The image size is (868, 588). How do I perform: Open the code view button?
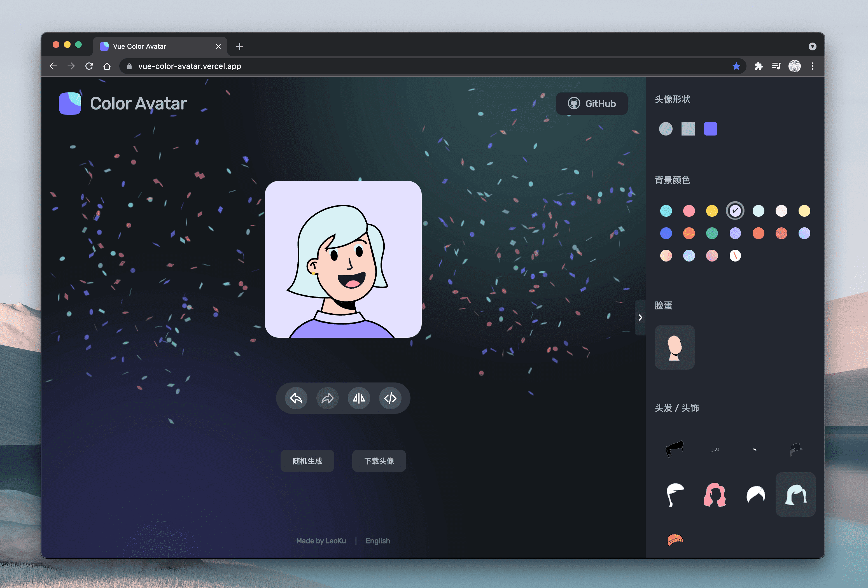tap(390, 398)
